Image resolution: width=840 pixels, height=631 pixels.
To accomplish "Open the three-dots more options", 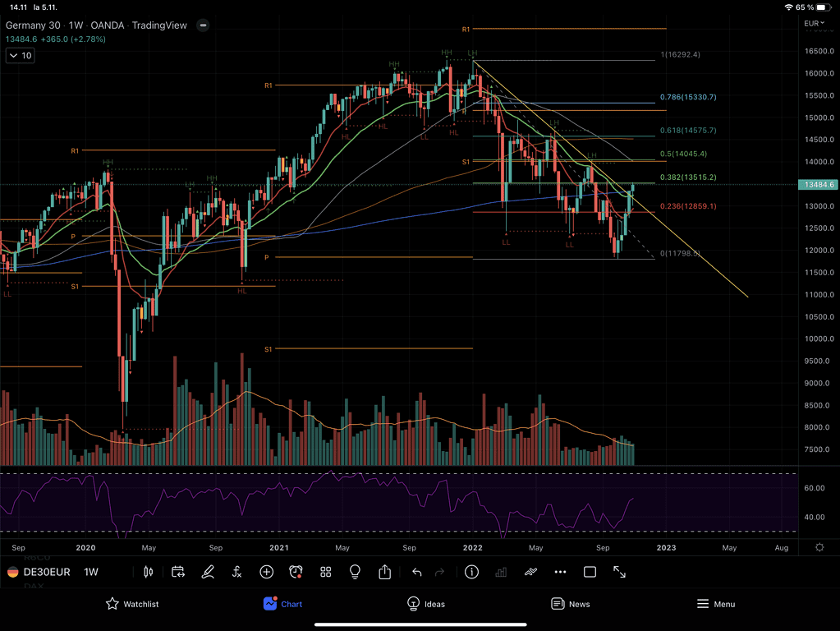I will 560,572.
